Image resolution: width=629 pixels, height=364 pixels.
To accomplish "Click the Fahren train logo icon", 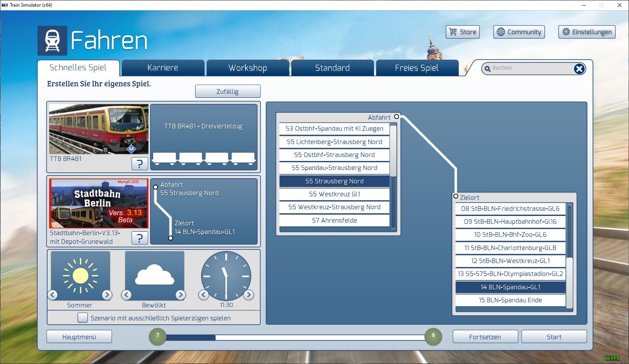I will [52, 40].
